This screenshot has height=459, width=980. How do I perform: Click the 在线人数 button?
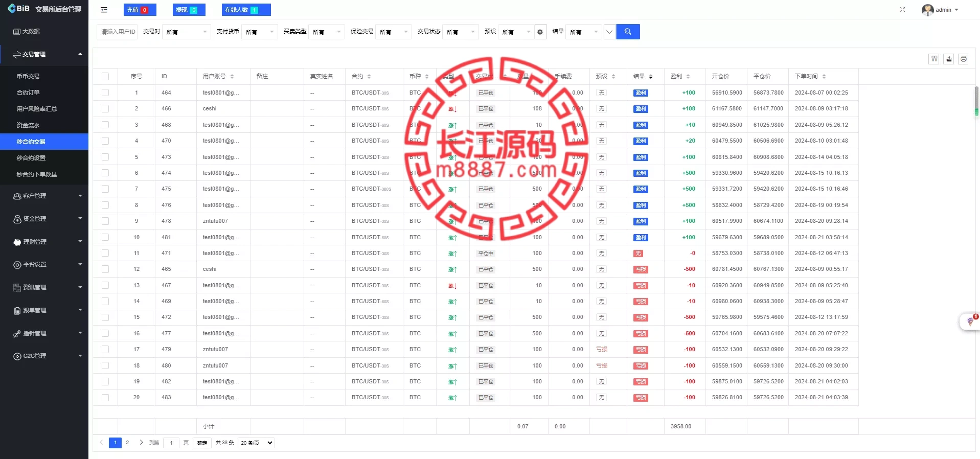[246, 10]
